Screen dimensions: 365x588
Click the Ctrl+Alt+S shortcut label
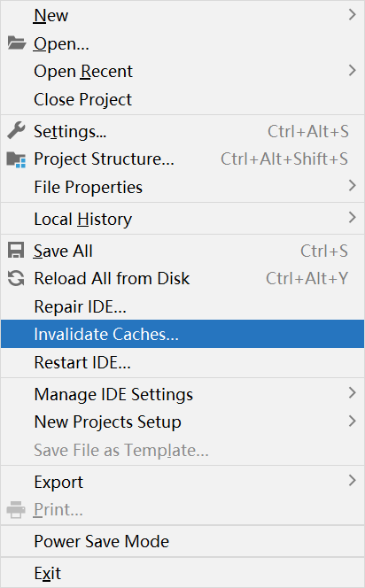pos(308,131)
